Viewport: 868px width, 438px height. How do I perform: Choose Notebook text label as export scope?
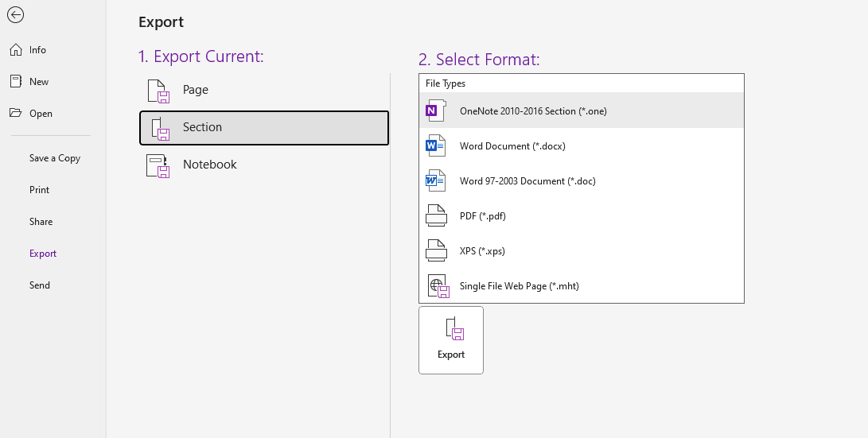pos(210,165)
